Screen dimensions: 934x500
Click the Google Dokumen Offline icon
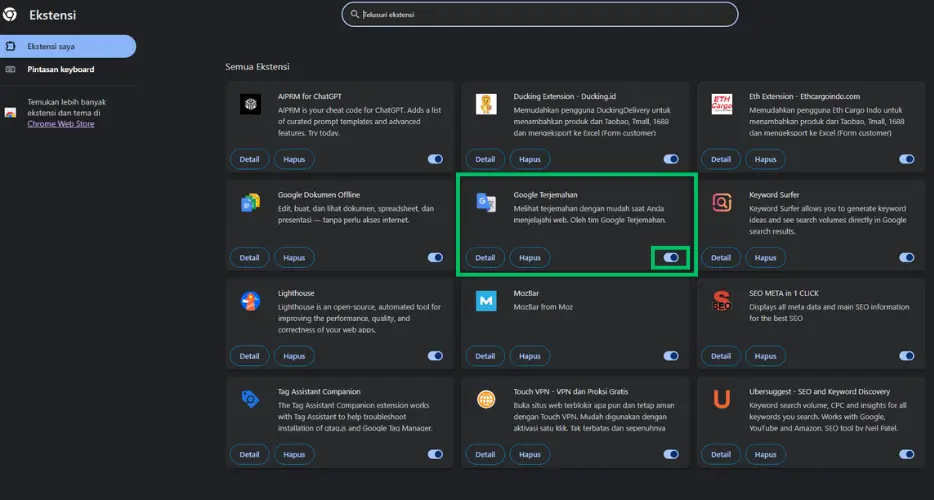(250, 203)
